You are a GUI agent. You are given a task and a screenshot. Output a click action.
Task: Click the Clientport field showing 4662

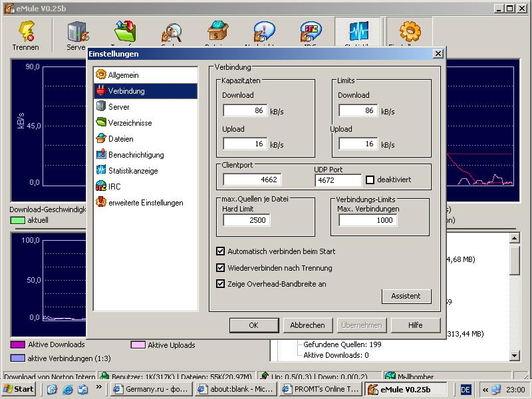[x=252, y=180]
